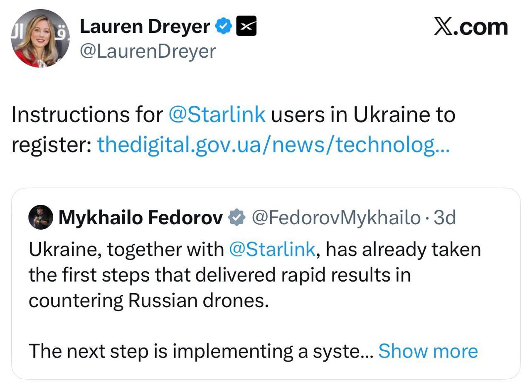Click the 3d timestamp on quoted post
This screenshot has height=392, width=532.
[444, 218]
